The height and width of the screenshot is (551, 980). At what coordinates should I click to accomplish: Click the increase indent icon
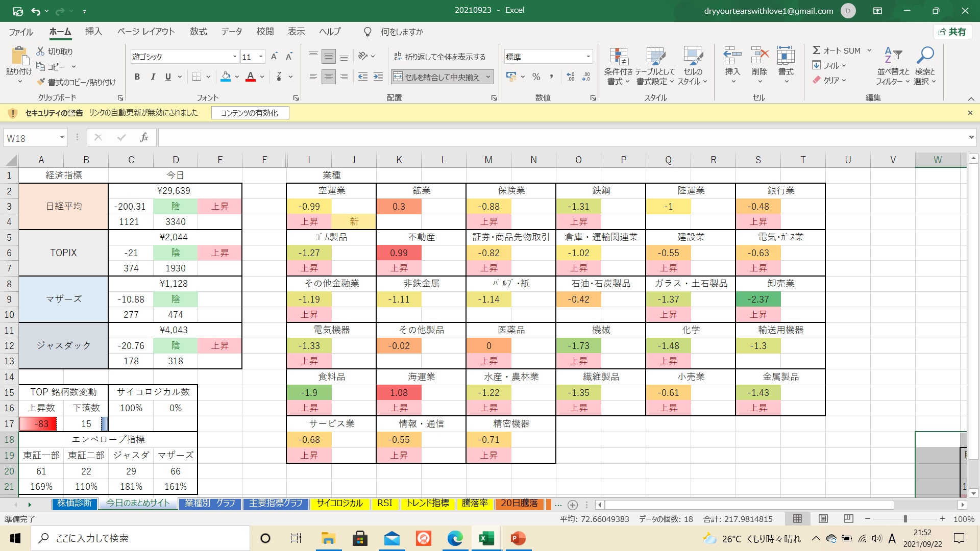point(378,77)
